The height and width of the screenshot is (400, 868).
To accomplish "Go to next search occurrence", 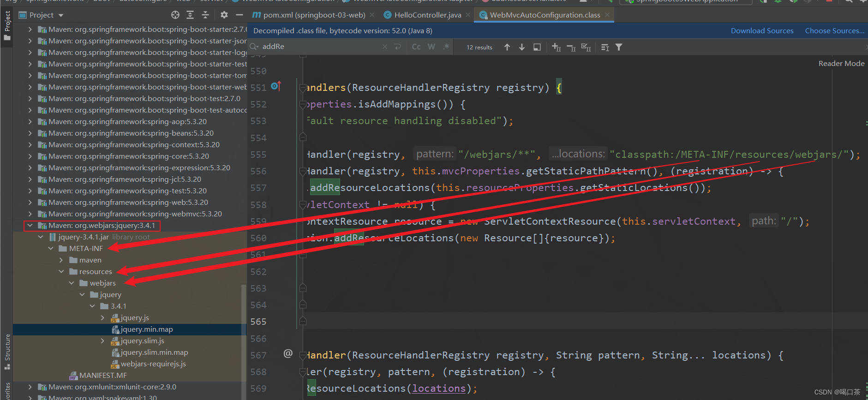I will (x=522, y=47).
